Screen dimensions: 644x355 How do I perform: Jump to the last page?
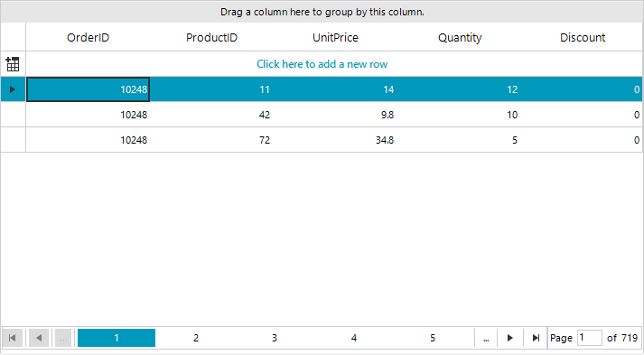tap(536, 338)
